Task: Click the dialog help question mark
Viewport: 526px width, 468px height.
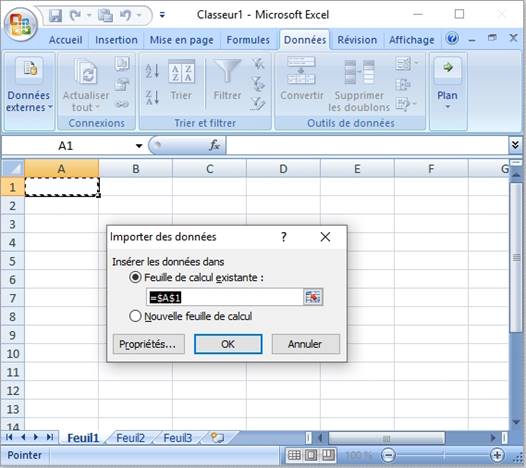Action: pyautogui.click(x=284, y=237)
